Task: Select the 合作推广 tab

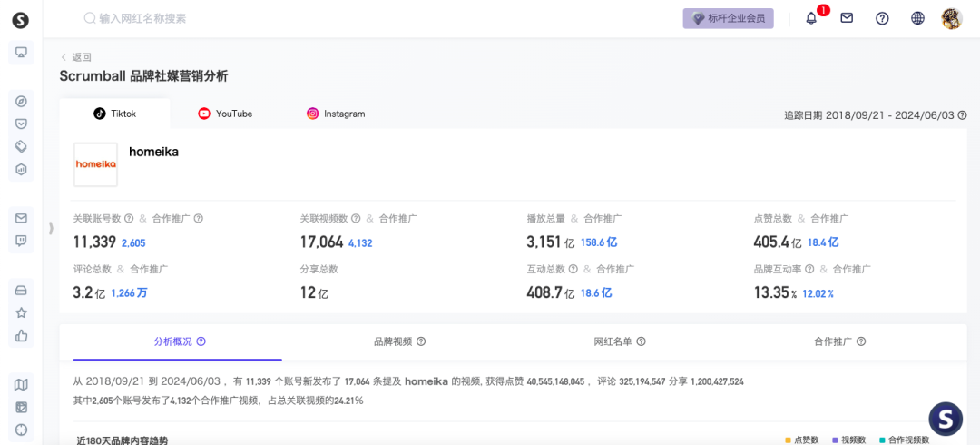Action: [839, 341]
